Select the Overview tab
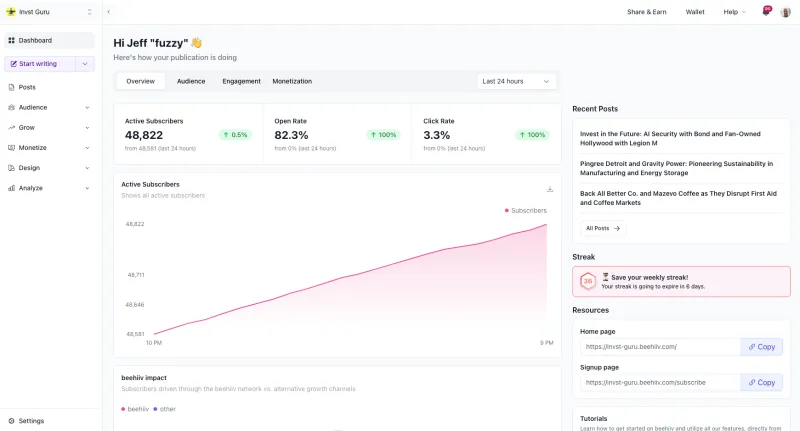Viewport: 800px width, 431px height. (140, 81)
